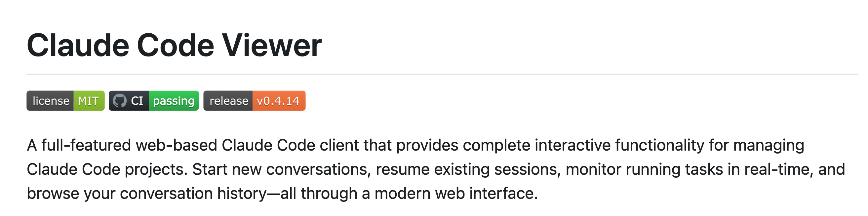The image size is (868, 216).
Task: Click the orange v0.4.14 version label
Action: 278,101
